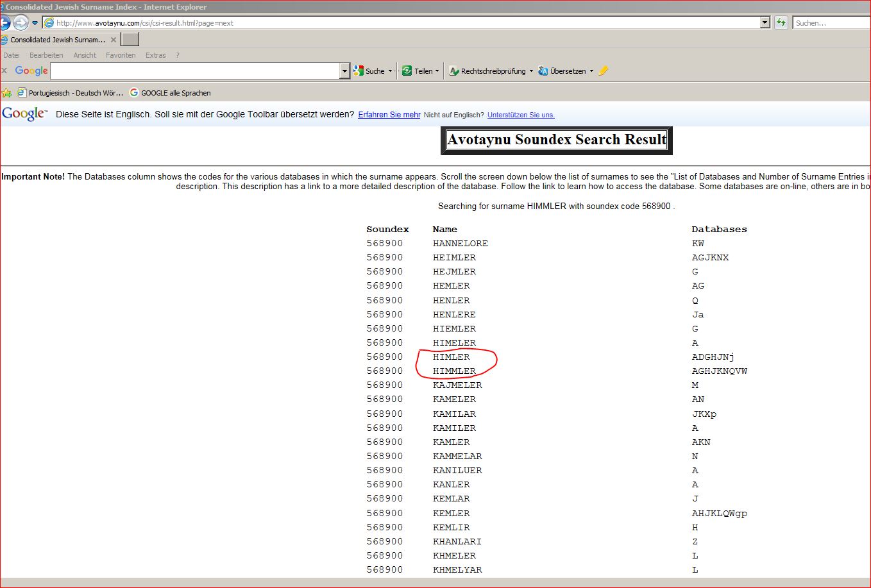Click database codes AGHJKNQVW
The width and height of the screenshot is (871, 588).
click(720, 371)
